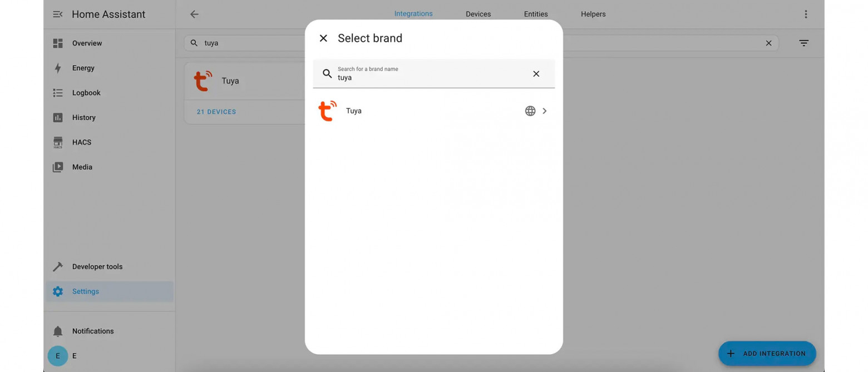Open the Media browser icon

(58, 167)
